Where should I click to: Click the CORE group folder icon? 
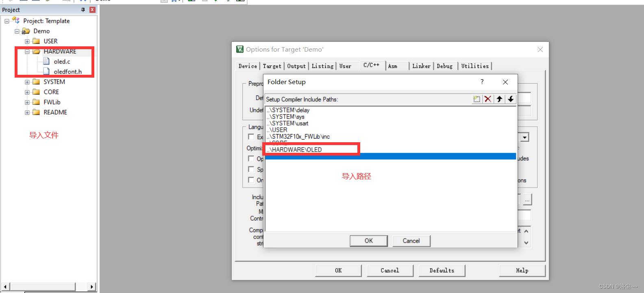36,92
